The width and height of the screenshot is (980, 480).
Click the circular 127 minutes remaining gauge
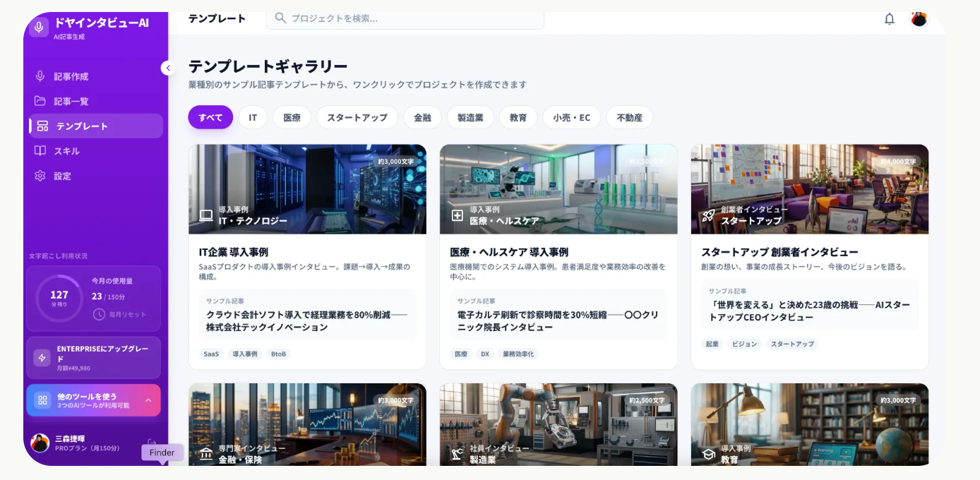[x=59, y=298]
